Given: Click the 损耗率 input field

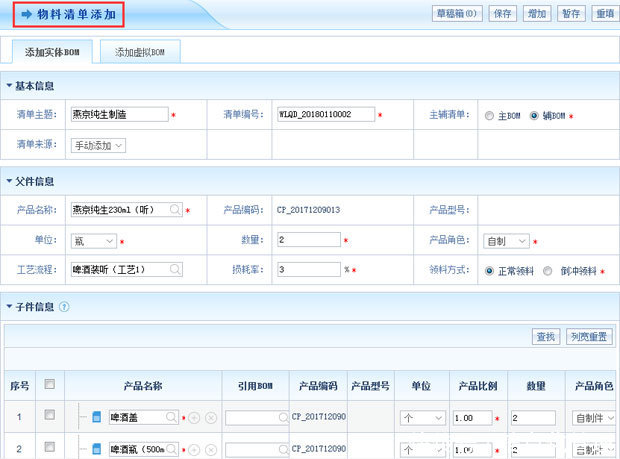Looking at the screenshot, I should [309, 269].
